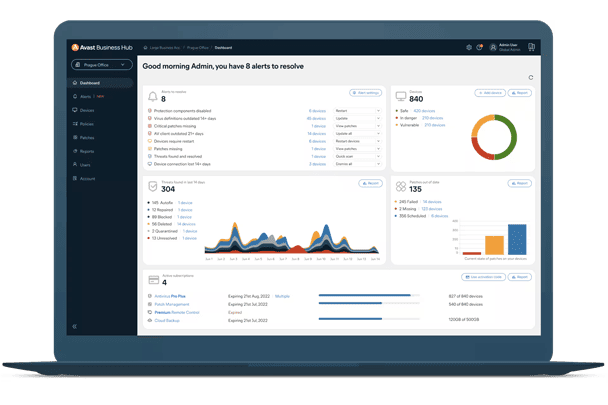Click the rightmost icon in the top bar
This screenshot has width=608, height=405.
click(531, 47)
